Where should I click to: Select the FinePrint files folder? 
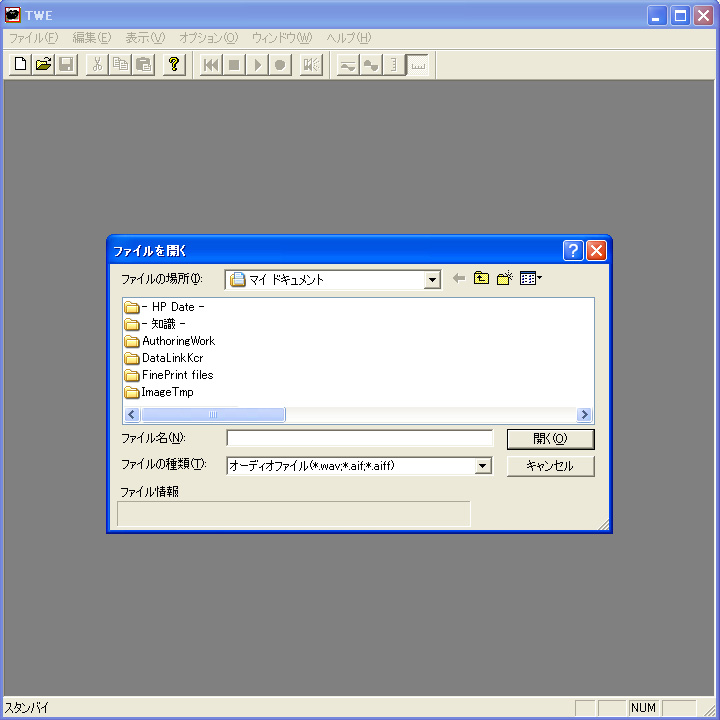point(169,375)
